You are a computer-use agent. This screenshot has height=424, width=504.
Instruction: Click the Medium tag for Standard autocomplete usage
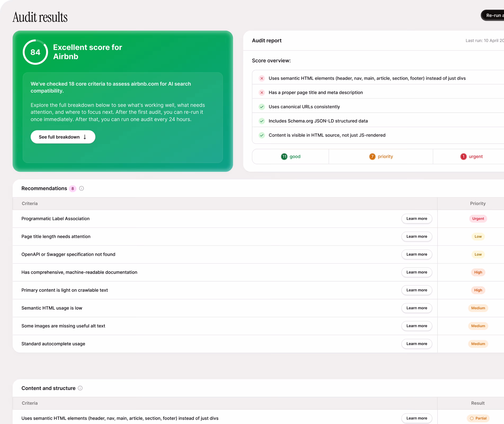click(x=478, y=344)
